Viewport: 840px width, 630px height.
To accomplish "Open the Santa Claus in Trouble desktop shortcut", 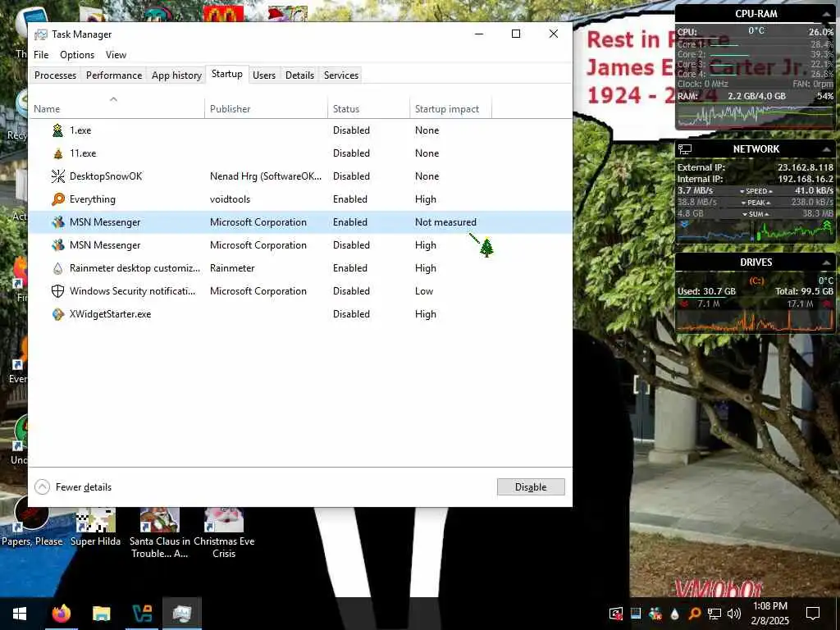I will pos(160,533).
